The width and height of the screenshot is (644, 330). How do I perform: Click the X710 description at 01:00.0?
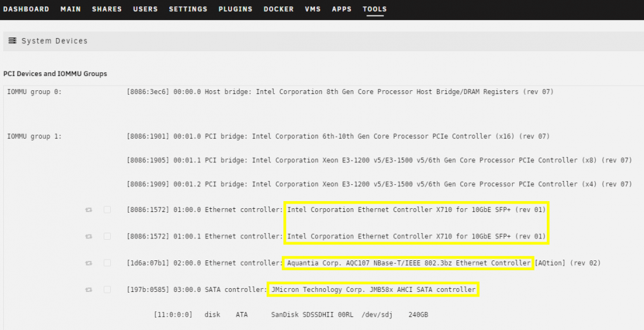tap(417, 209)
